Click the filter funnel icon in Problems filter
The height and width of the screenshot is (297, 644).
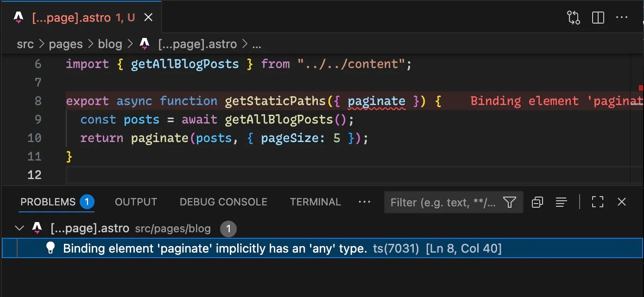(x=510, y=202)
